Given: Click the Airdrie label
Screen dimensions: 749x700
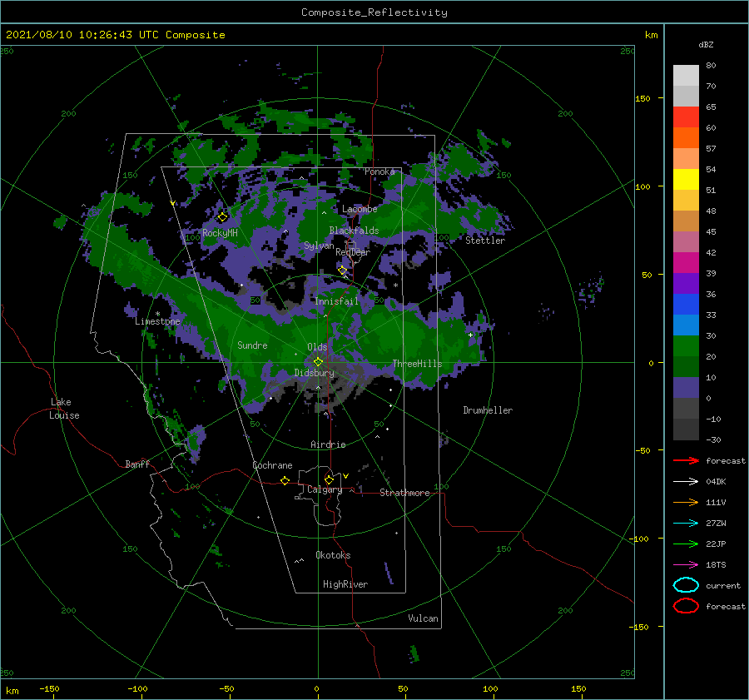Looking at the screenshot, I should [x=328, y=444].
